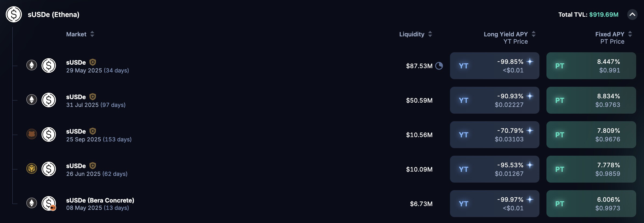Open the sUSDe 31 Jul 2025 market

96,100
